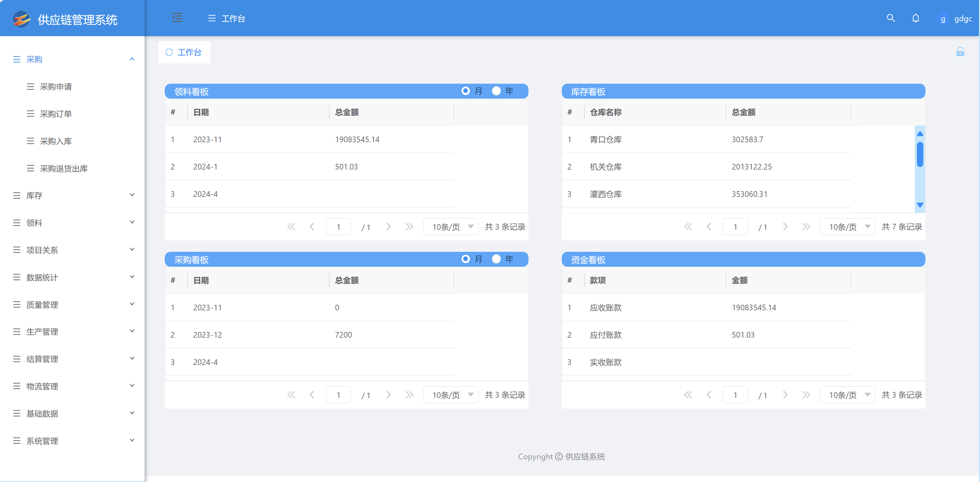
Task: Collapse the sidebar with the fold icon
Action: (177, 18)
